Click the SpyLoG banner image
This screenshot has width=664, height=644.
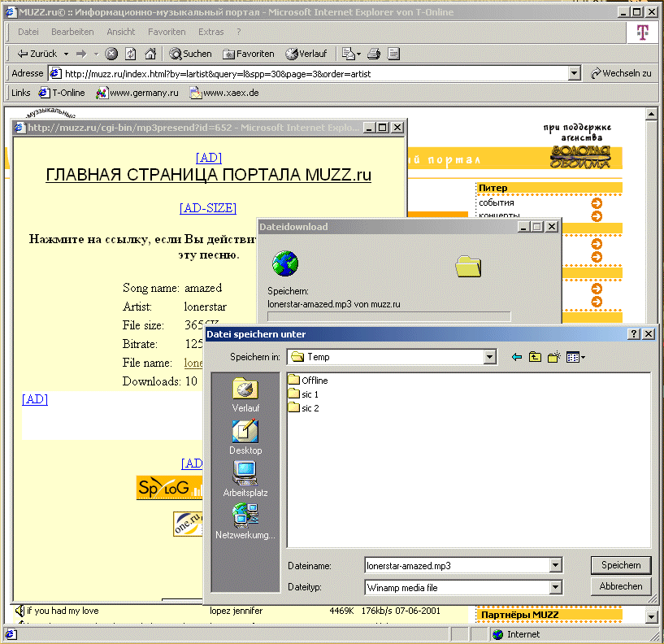[x=169, y=488]
